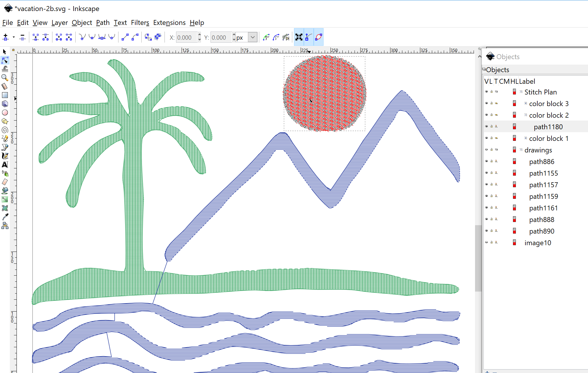Click the Insert new nodes button
This screenshot has height=373, width=588.
point(6,37)
